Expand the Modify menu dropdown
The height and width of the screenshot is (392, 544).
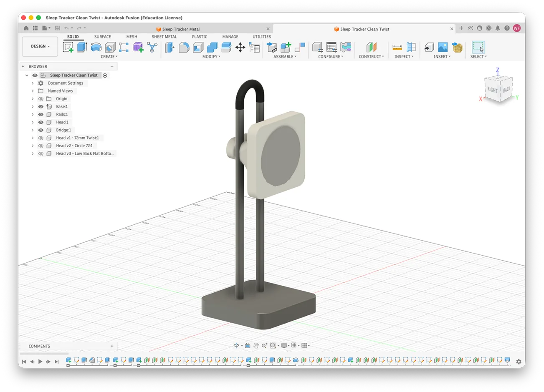coord(211,57)
